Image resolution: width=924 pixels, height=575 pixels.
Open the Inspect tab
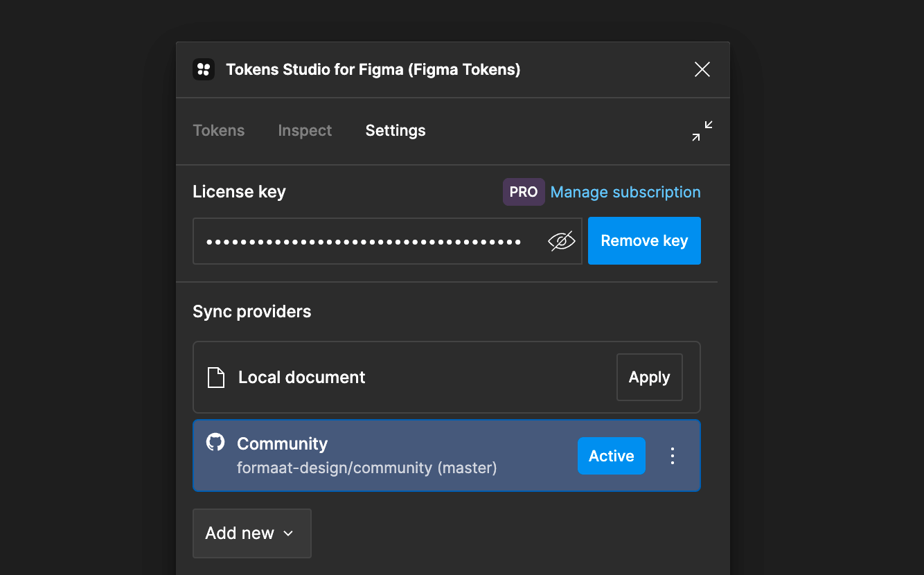(x=305, y=130)
